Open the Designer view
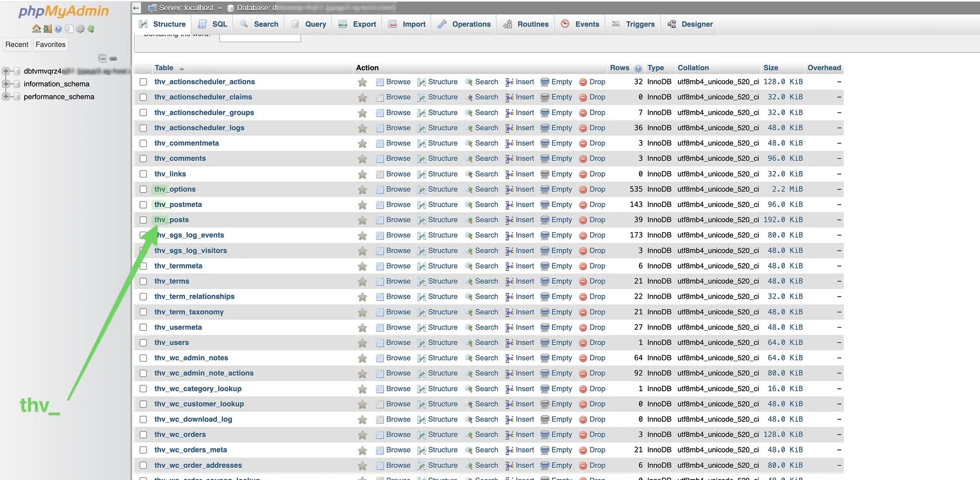The image size is (980, 480). point(690,24)
